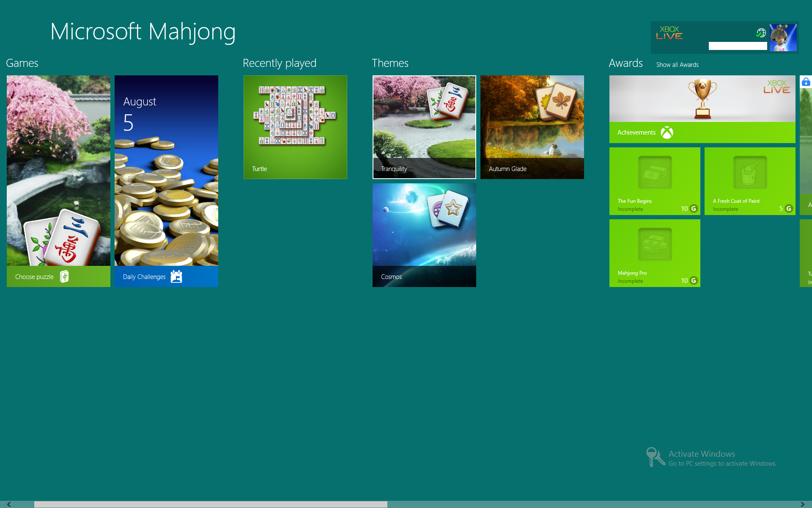Open the Achievements trophy banner
Screen dimensions: 812x508
tap(702, 109)
